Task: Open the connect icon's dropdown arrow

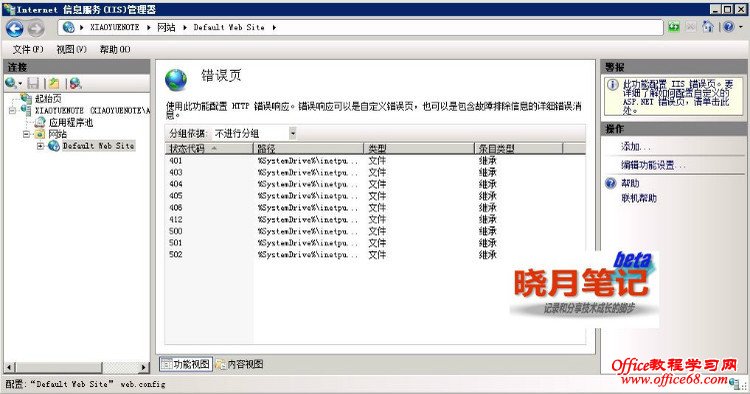Action: [21, 85]
